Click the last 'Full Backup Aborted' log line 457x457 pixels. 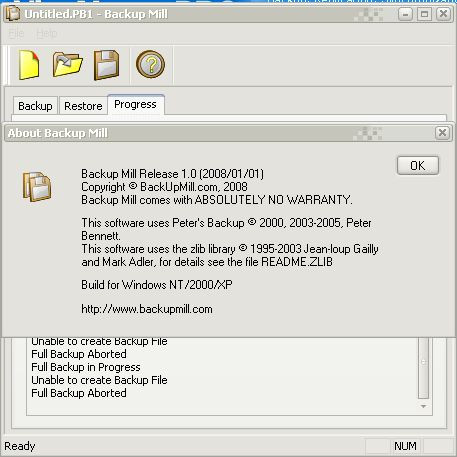(79, 393)
